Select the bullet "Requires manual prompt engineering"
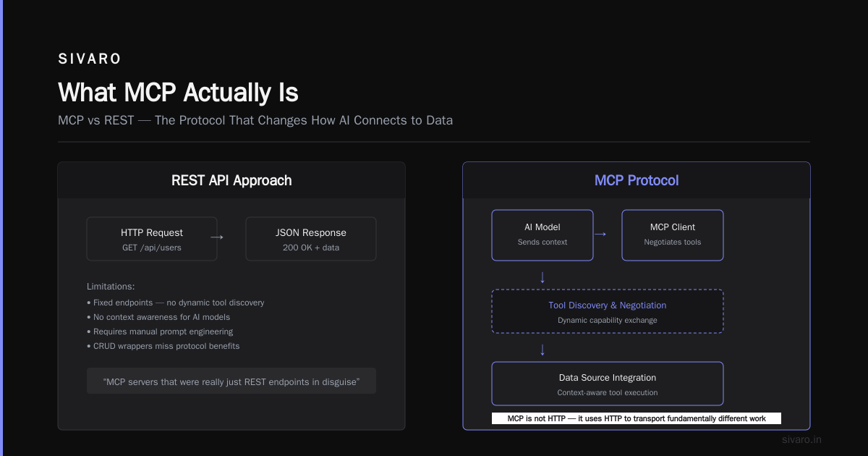This screenshot has height=456, width=868. point(160,332)
